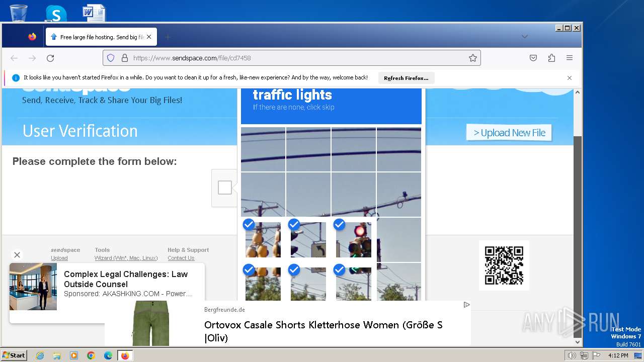Select the 'Free large file hosting' tab

pos(101,37)
